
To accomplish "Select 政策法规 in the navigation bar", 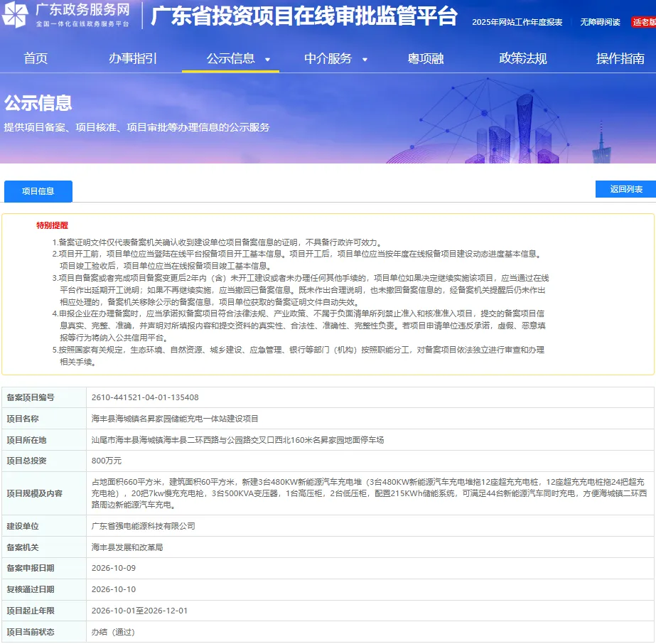I will coord(523,58).
